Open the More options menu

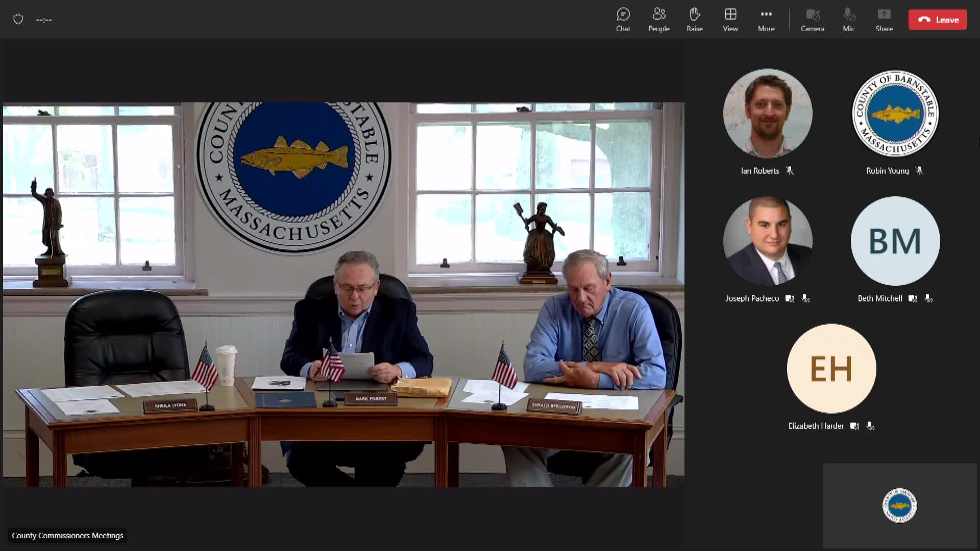(x=766, y=15)
